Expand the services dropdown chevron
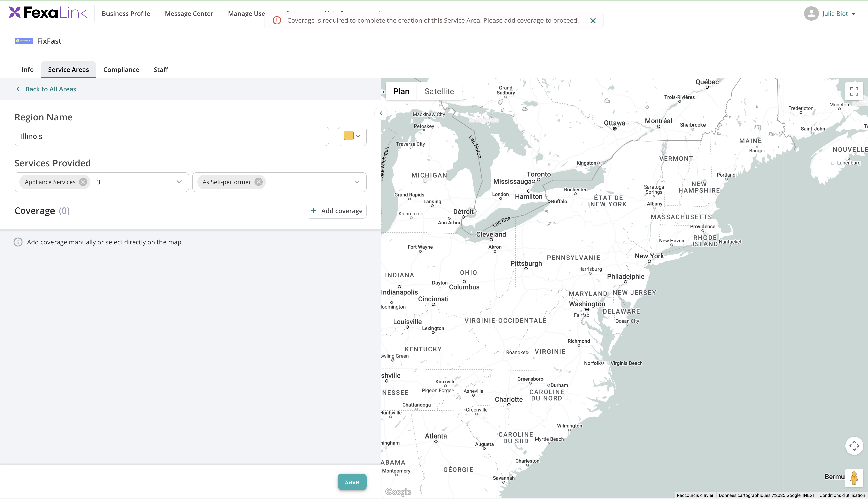868x499 pixels. coord(179,182)
